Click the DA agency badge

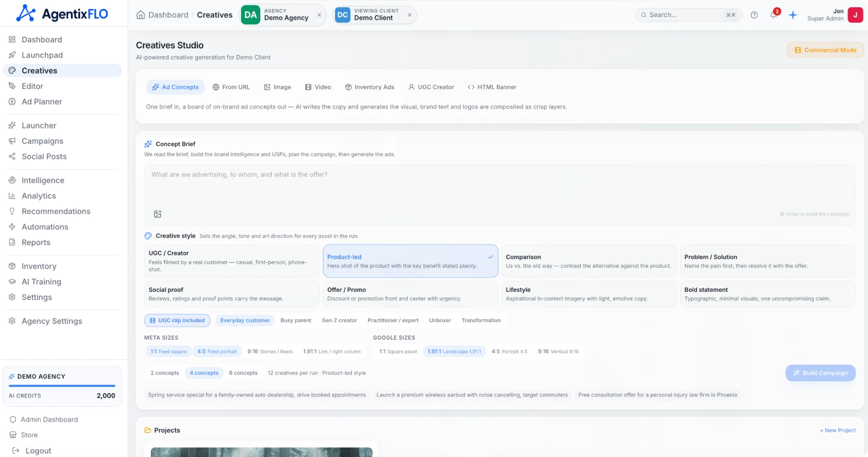250,15
